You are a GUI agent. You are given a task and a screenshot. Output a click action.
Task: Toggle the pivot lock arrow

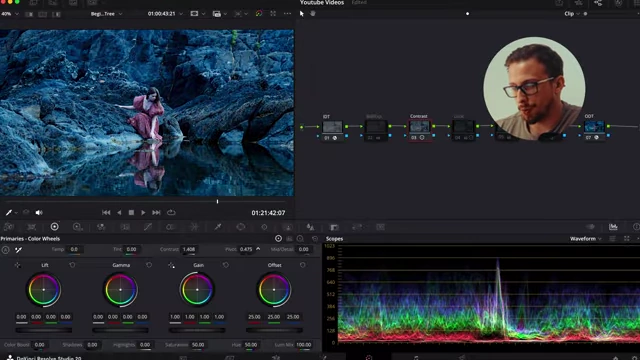[258, 249]
